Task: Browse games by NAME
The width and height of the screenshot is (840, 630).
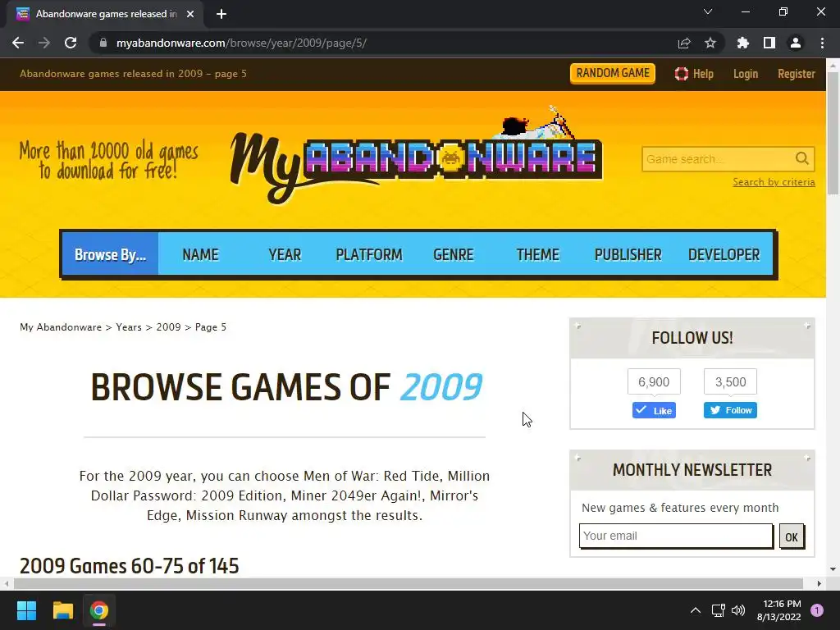Action: point(200,254)
